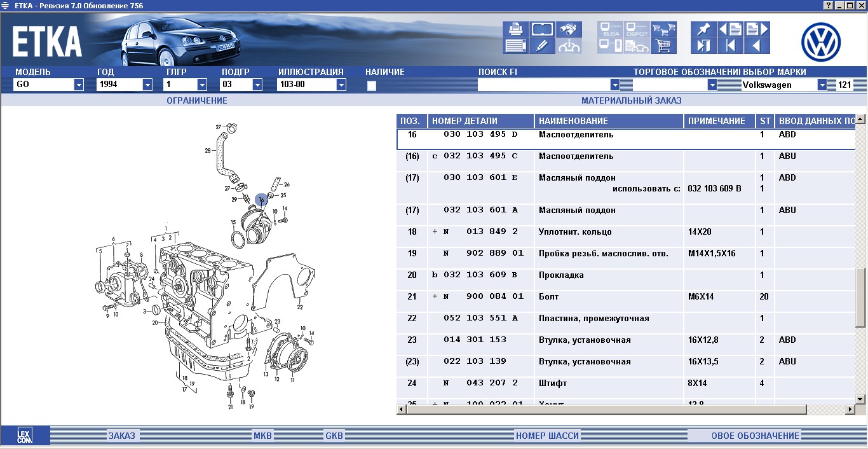The image size is (868, 449).
Task: Select part number 032 103 601 A
Action: pos(480,210)
